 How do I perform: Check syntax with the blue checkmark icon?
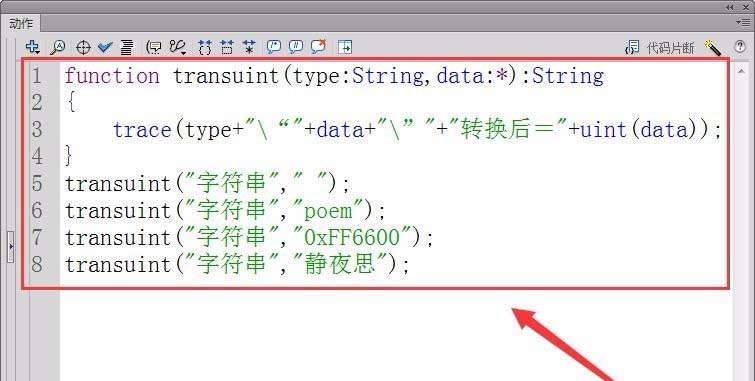(x=104, y=47)
